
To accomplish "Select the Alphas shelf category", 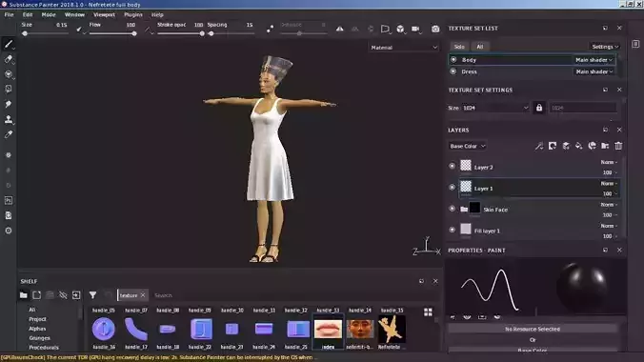I will [x=37, y=329].
